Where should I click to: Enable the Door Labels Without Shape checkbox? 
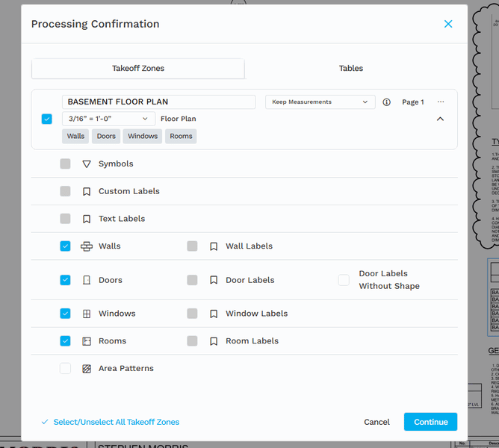tap(344, 280)
